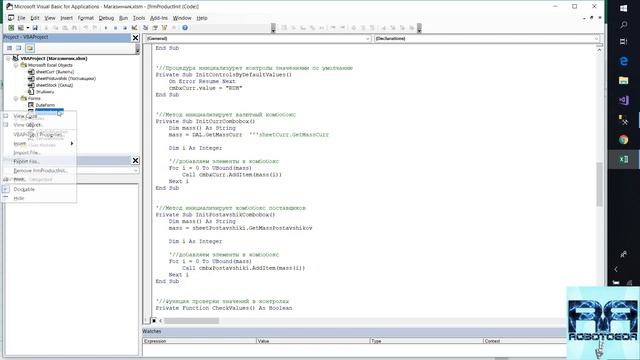Image resolution: width=640 pixels, height=360 pixels.
Task: Collapse the VBAProject root node
Action: click(x=8, y=58)
